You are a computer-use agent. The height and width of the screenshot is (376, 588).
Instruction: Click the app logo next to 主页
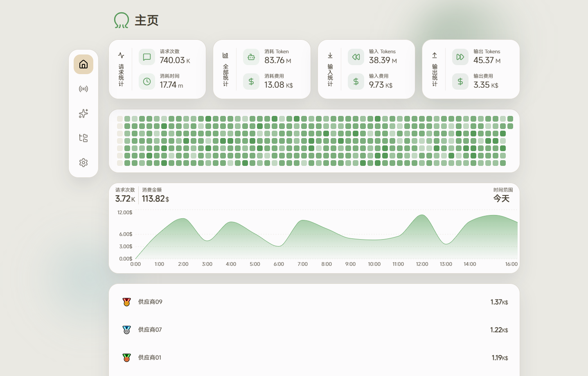pyautogui.click(x=121, y=20)
